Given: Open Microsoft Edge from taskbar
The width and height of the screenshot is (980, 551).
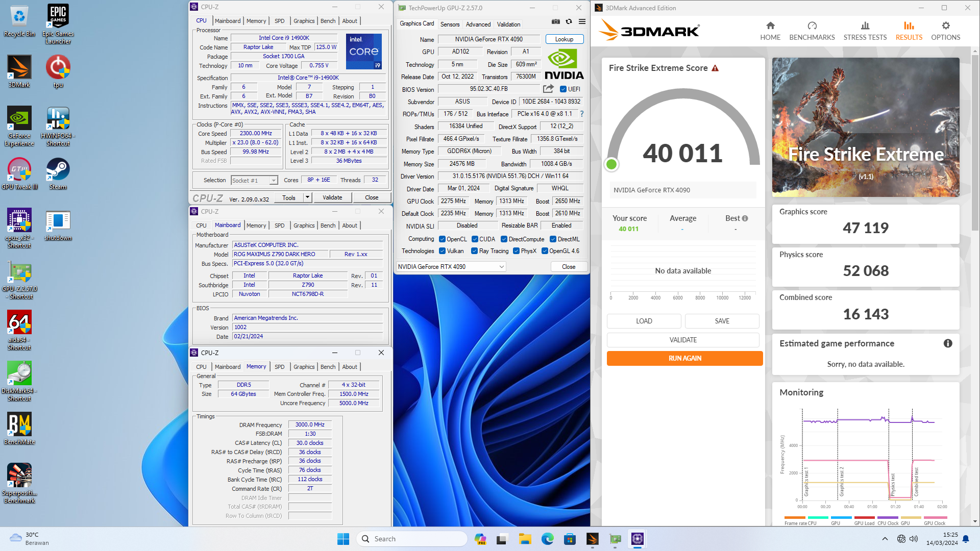Looking at the screenshot, I should tap(548, 539).
